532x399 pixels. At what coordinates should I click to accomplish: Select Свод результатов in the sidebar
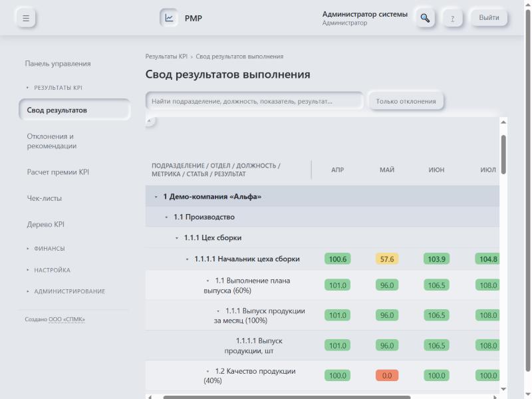(x=74, y=110)
